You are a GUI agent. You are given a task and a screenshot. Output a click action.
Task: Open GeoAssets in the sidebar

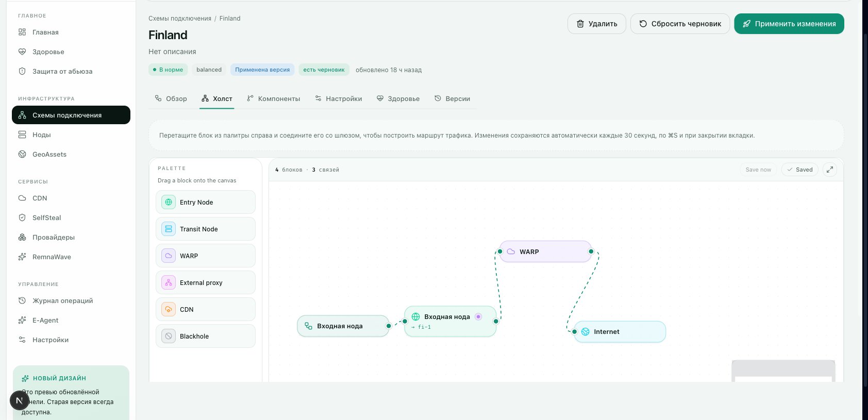[71, 154]
